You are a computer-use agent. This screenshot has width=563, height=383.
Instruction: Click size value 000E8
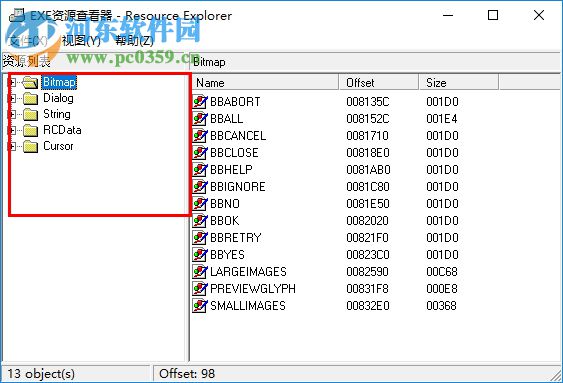tap(442, 289)
